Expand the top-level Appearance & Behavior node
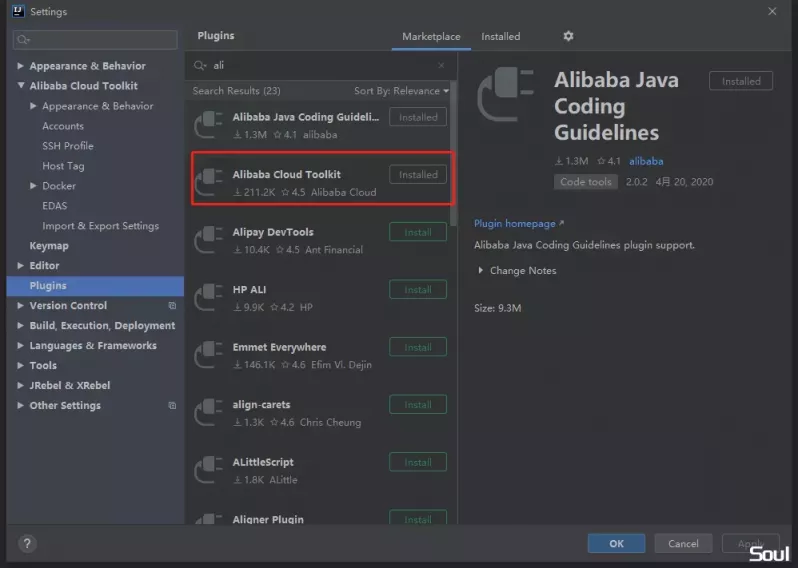This screenshot has height=568, width=798. [20, 66]
